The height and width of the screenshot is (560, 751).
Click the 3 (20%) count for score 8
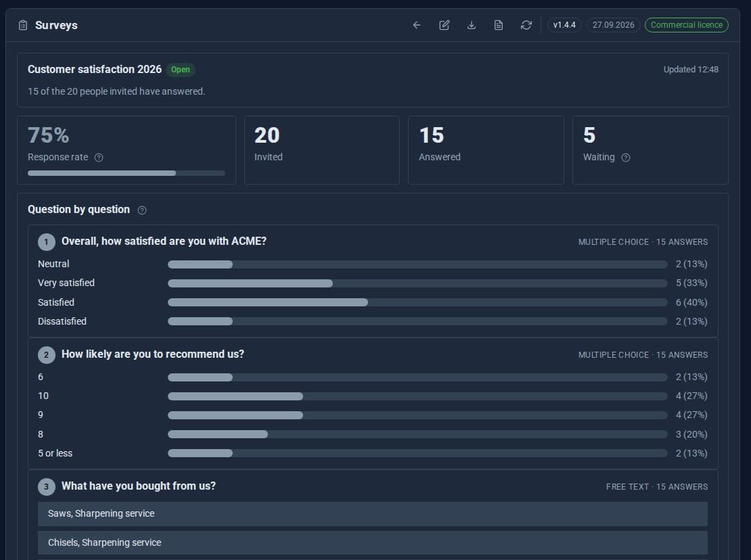(691, 435)
